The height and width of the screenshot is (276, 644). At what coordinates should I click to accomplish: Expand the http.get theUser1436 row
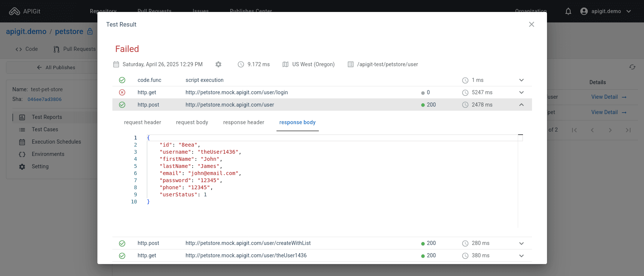[521, 256]
